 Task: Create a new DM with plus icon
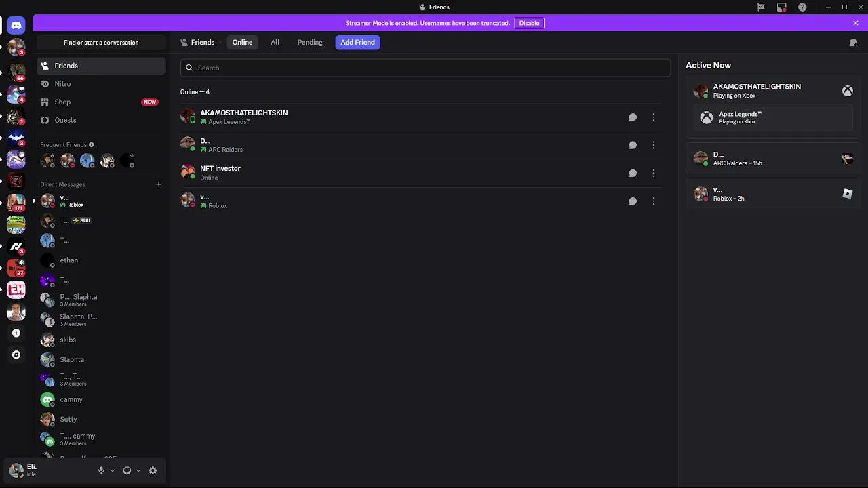coord(159,184)
